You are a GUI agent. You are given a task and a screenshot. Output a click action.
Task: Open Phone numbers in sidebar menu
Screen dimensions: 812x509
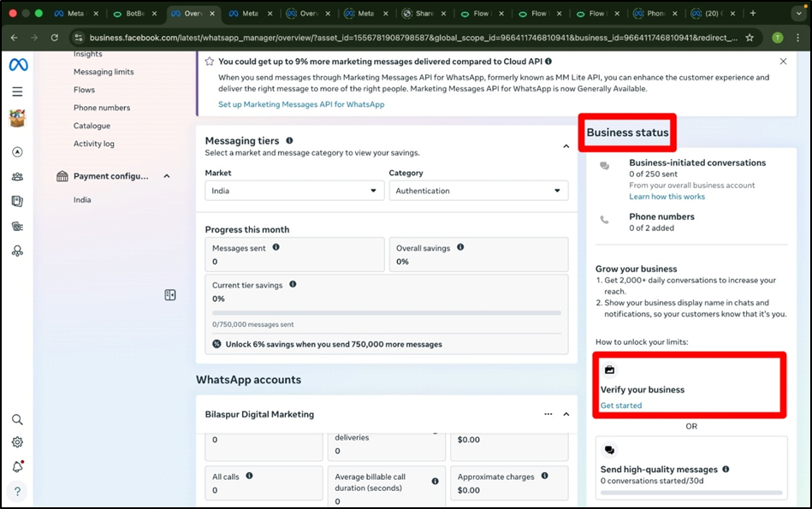point(102,108)
